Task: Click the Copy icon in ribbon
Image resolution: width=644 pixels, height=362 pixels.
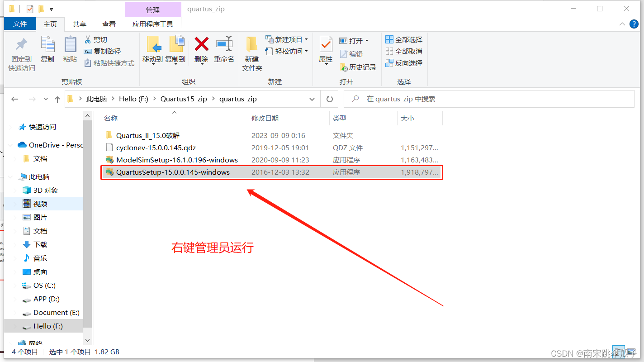Action: click(x=47, y=44)
